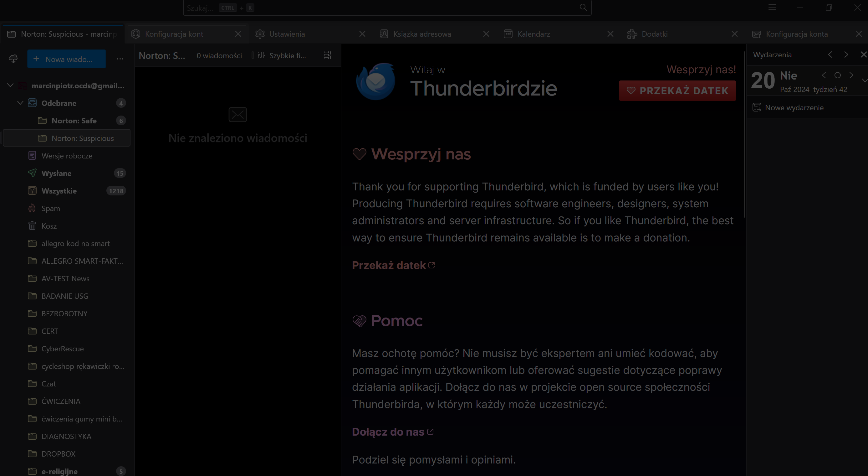Image resolution: width=868 pixels, height=476 pixels.
Task: Open the Dołącz do nas link
Action: tap(388, 432)
